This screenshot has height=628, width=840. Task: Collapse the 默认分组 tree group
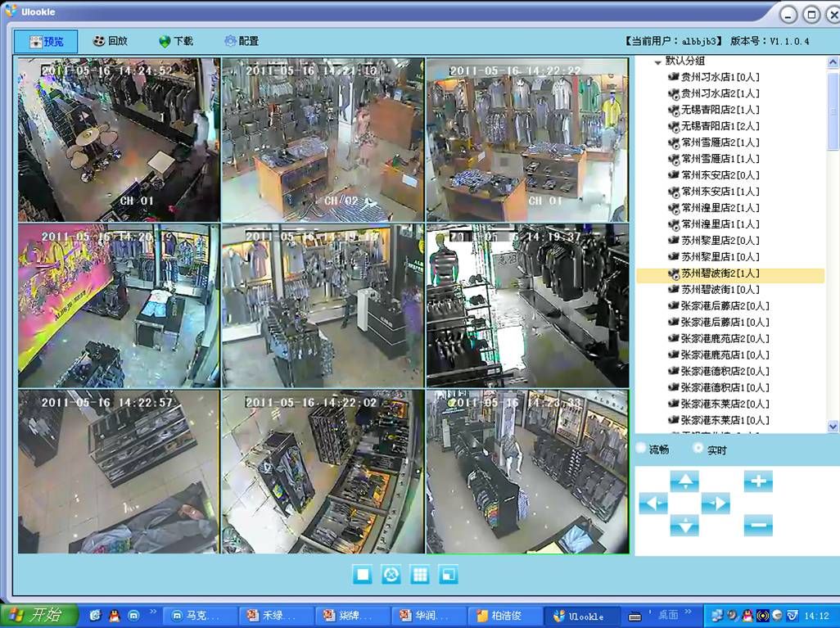click(x=657, y=62)
